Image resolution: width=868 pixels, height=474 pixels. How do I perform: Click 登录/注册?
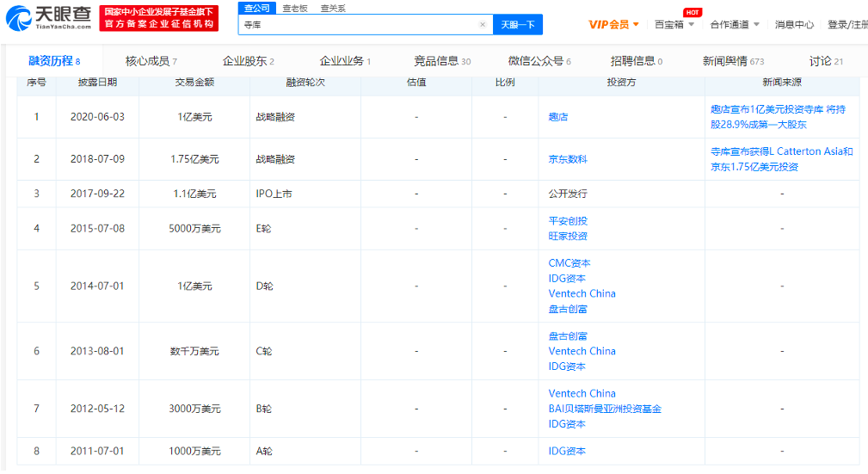[847, 24]
